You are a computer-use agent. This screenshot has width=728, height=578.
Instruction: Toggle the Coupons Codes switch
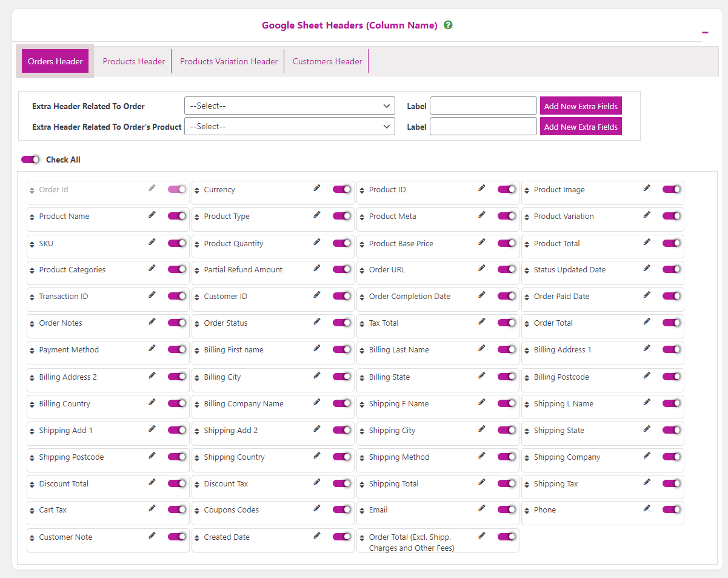(x=342, y=509)
